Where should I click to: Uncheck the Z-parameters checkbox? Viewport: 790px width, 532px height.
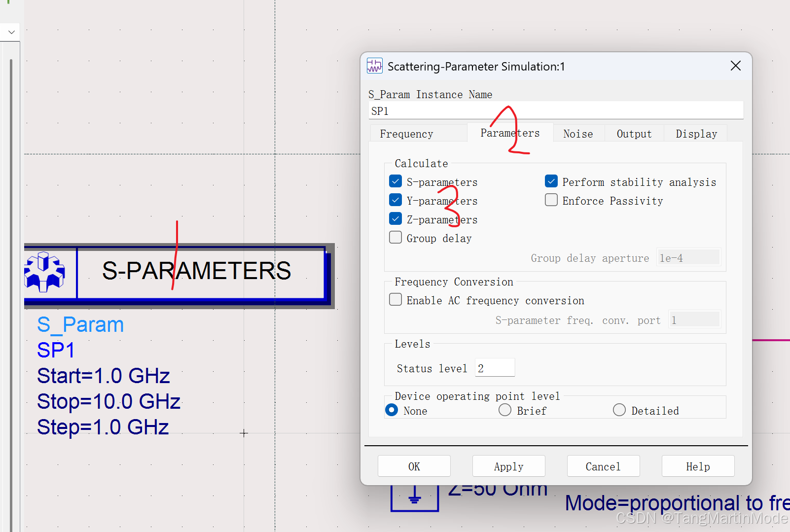395,219
